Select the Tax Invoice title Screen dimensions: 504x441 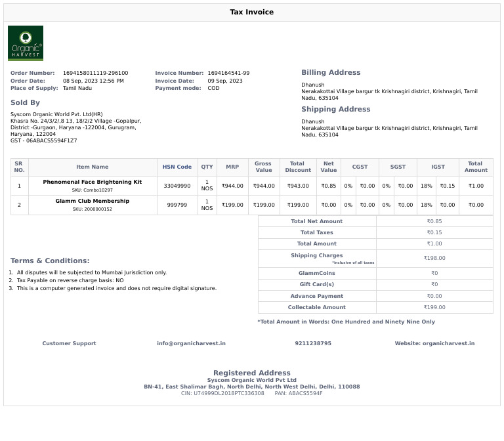252,12
